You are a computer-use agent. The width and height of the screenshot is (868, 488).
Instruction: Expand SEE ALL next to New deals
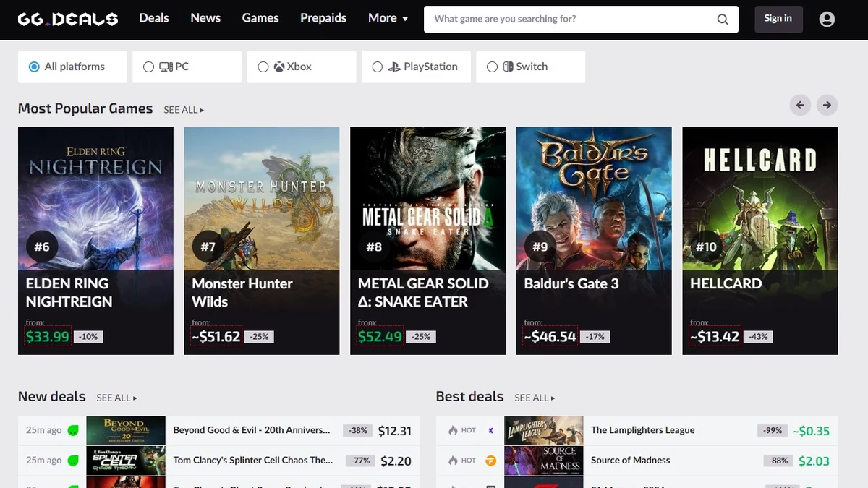116,398
